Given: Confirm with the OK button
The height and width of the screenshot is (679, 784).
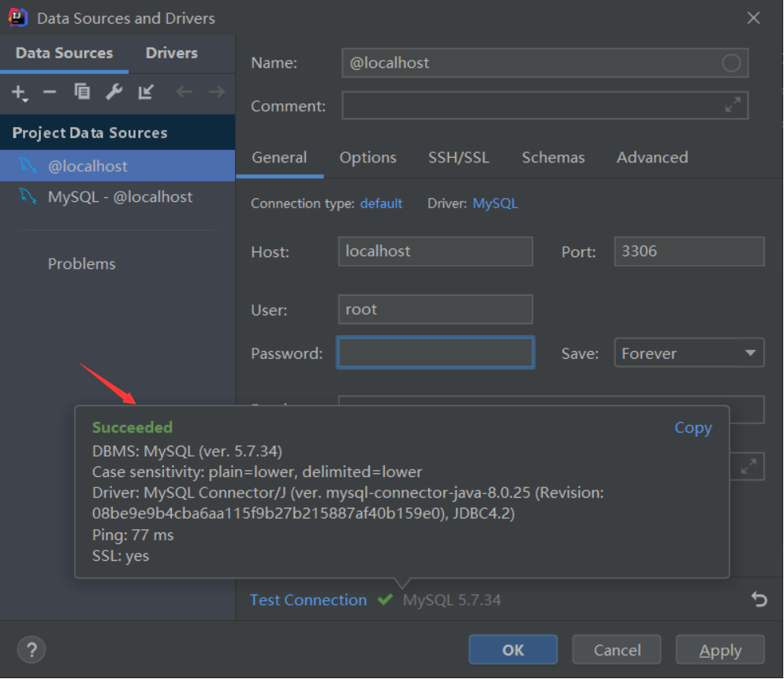Looking at the screenshot, I should coord(513,650).
